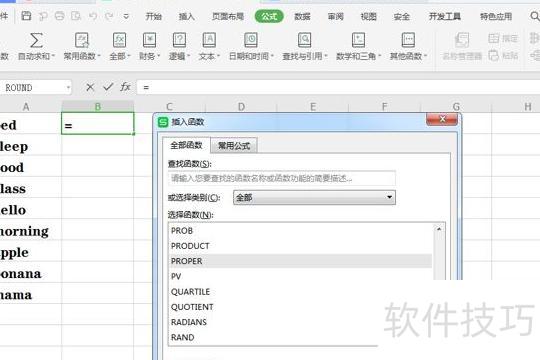Open the Math and Trig (数学和三角) icon
This screenshot has width=540, height=360.
[x=358, y=40]
